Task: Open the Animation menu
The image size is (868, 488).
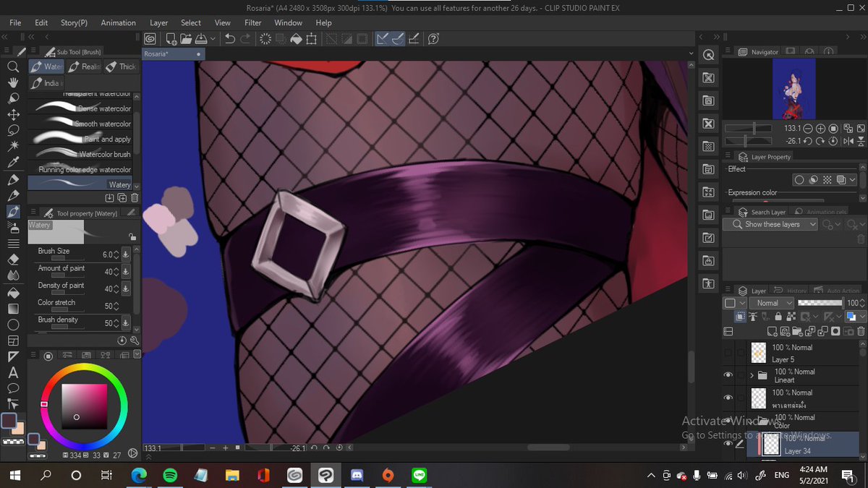Action: 118,22
